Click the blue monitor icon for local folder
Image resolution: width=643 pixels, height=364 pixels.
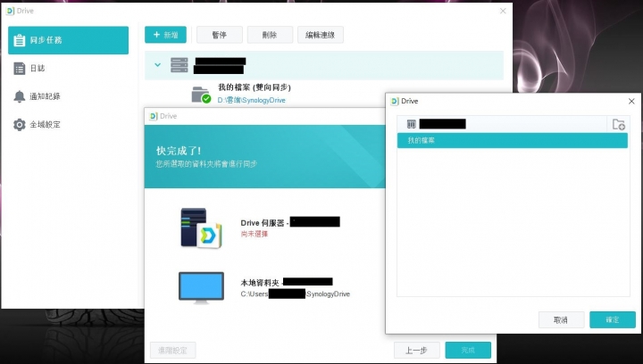point(201,288)
